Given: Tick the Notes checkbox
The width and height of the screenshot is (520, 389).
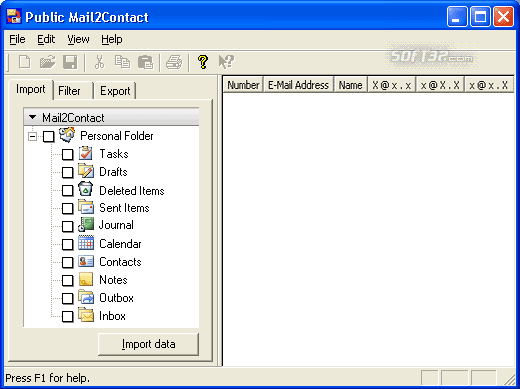Looking at the screenshot, I should coord(68,280).
